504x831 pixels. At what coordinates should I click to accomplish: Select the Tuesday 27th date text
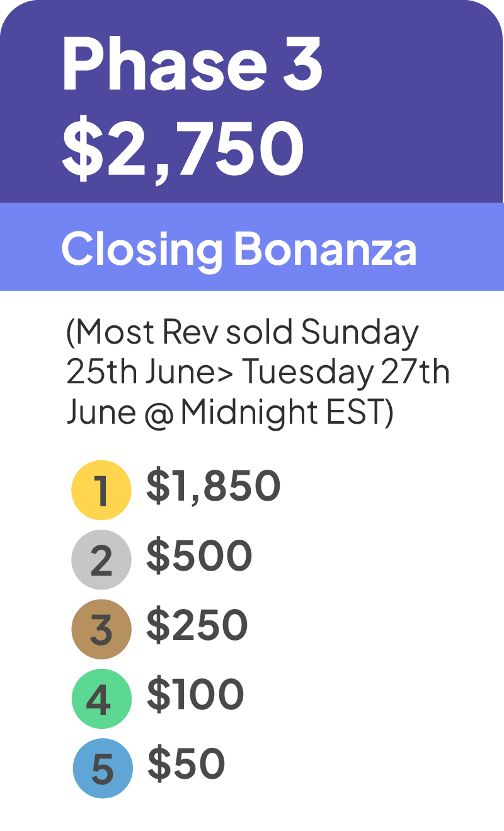(346, 372)
